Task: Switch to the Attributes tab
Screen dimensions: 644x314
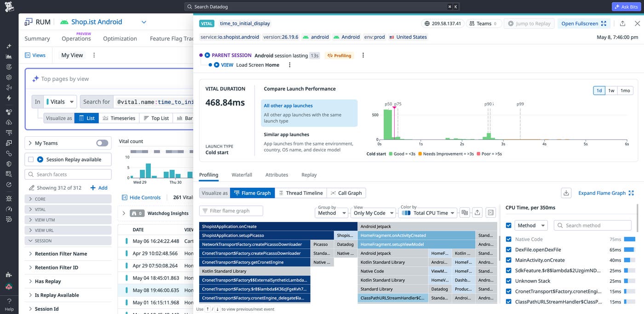Action: click(276, 175)
